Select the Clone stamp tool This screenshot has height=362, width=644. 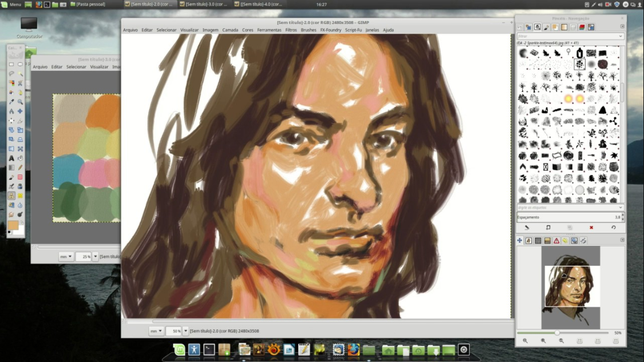pos(11,196)
